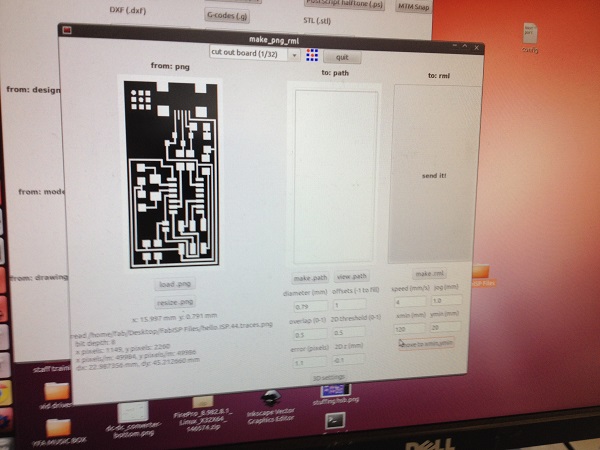
Task: Click the MTM Snap button in background window
Action: coord(413,7)
